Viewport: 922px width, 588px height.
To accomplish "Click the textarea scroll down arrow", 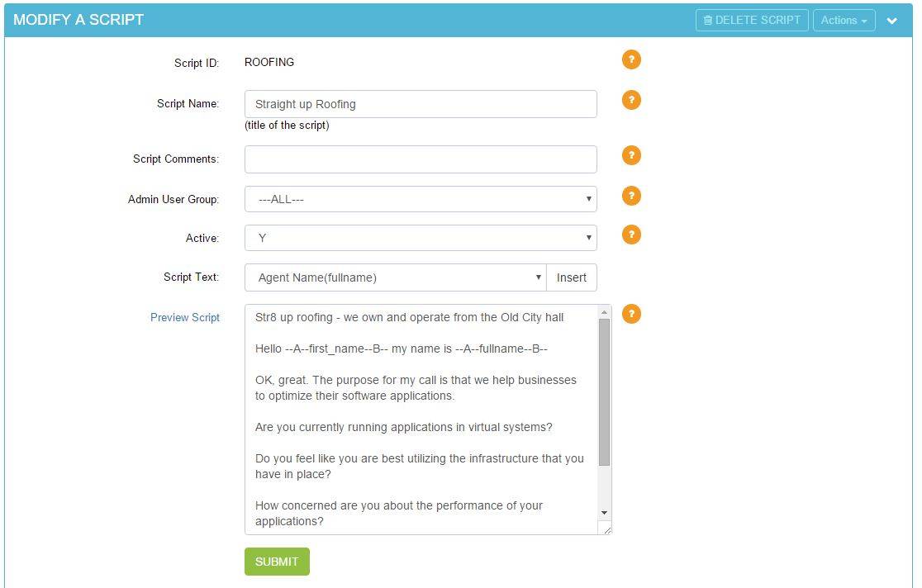I will pyautogui.click(x=604, y=513).
